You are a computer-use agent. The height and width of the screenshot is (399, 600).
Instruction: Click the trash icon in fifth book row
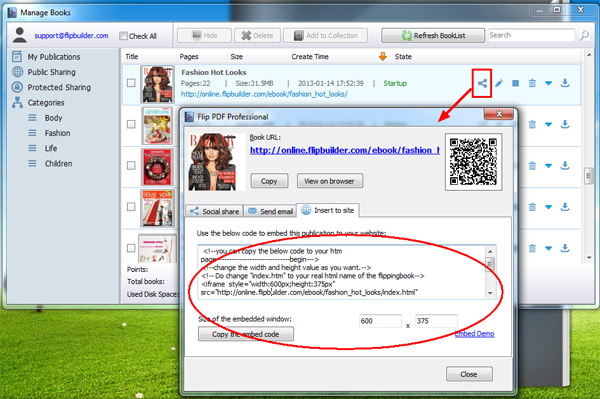click(532, 248)
